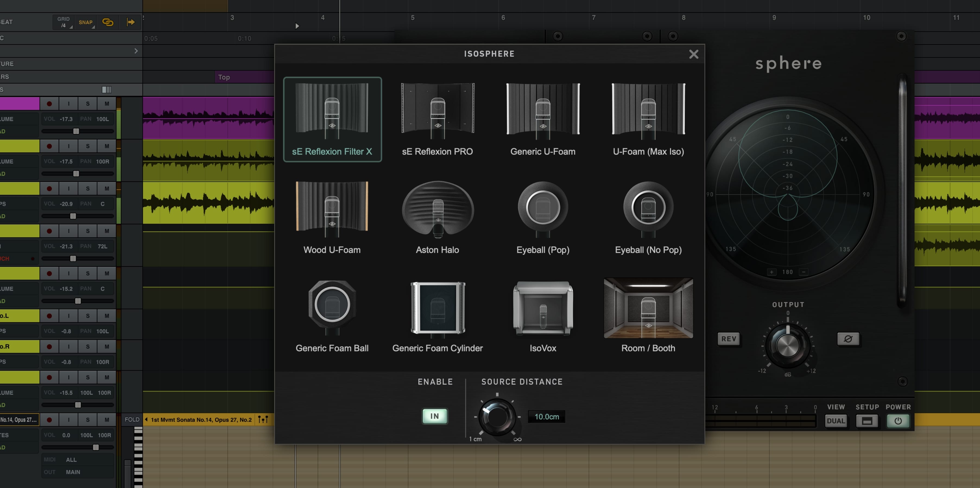
Task: Click the phase invert icon button
Action: click(848, 339)
